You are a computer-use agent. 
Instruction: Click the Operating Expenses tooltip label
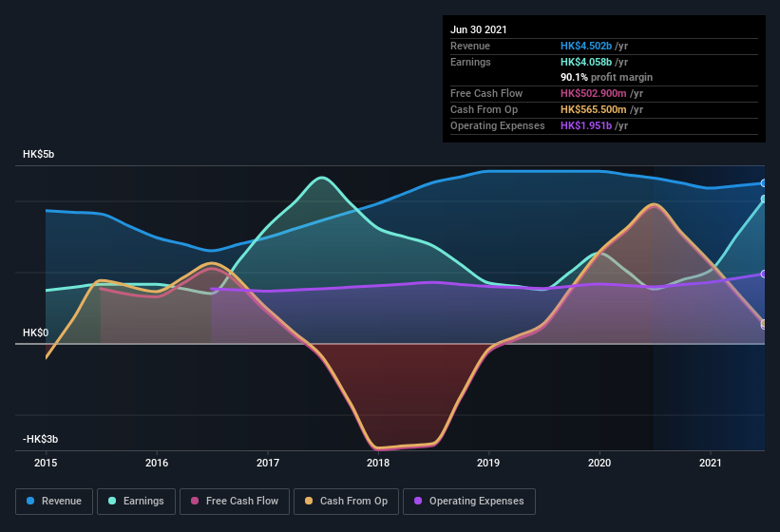pos(498,125)
